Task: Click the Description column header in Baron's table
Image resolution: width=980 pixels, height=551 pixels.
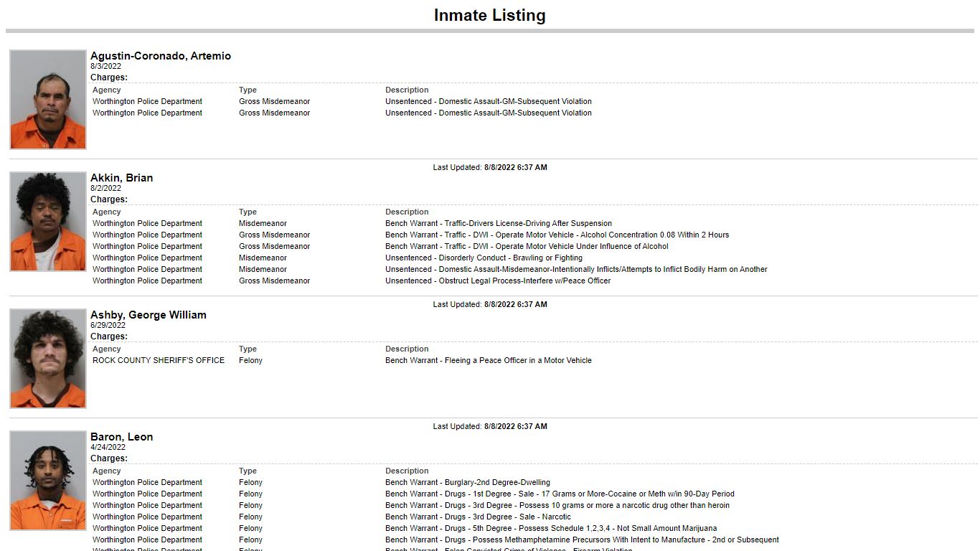Action: point(407,471)
